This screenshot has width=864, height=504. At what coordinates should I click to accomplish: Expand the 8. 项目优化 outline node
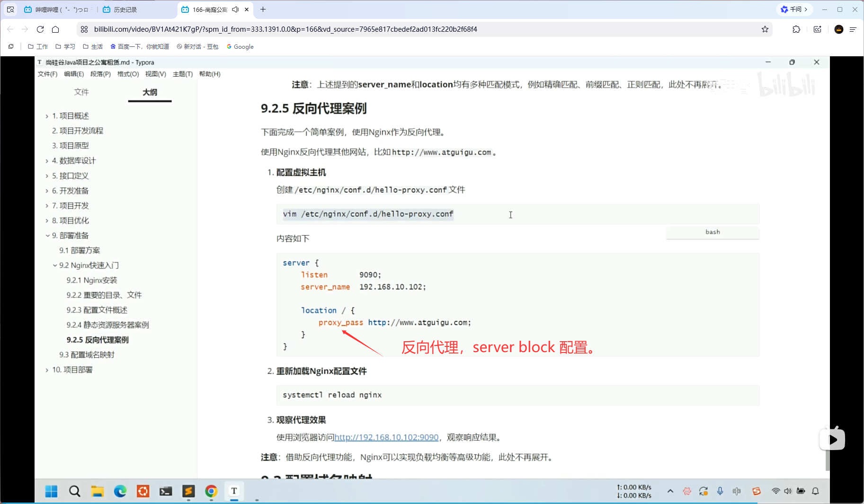tap(47, 221)
